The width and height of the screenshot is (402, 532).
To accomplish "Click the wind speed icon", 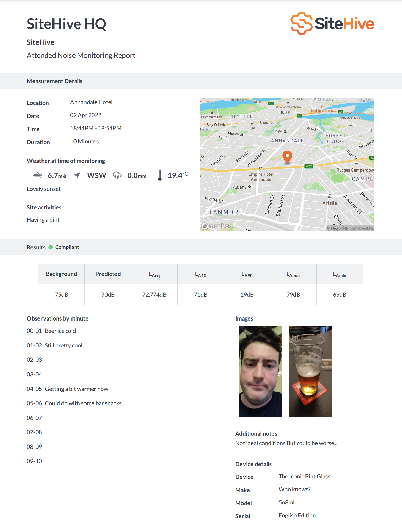I will coord(38,175).
